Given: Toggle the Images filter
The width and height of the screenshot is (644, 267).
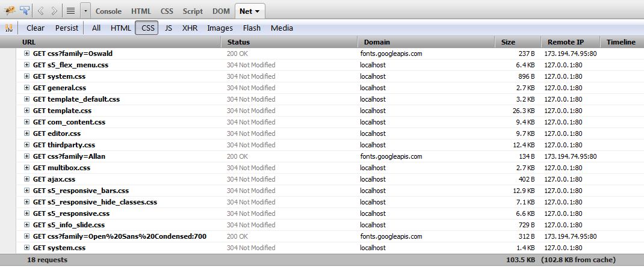Looking at the screenshot, I should point(220,28).
